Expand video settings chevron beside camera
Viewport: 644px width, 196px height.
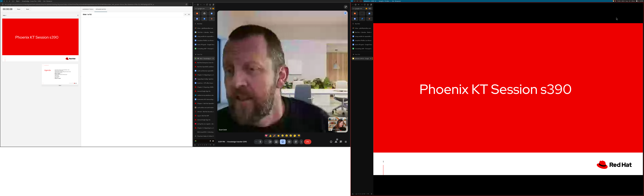[x=266, y=142]
